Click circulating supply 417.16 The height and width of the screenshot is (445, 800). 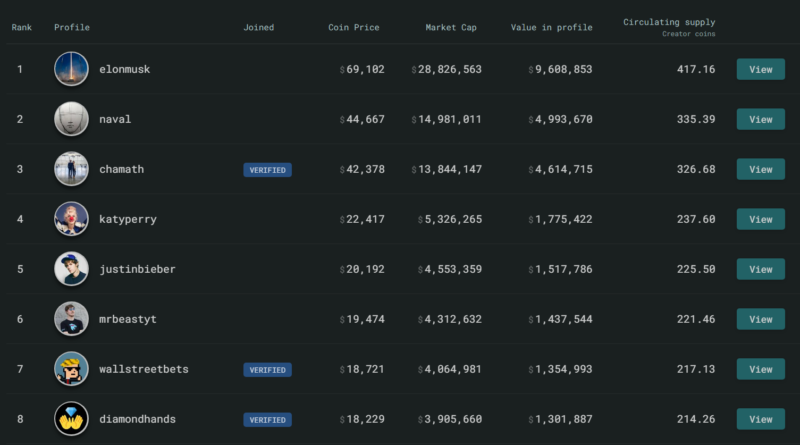(696, 69)
